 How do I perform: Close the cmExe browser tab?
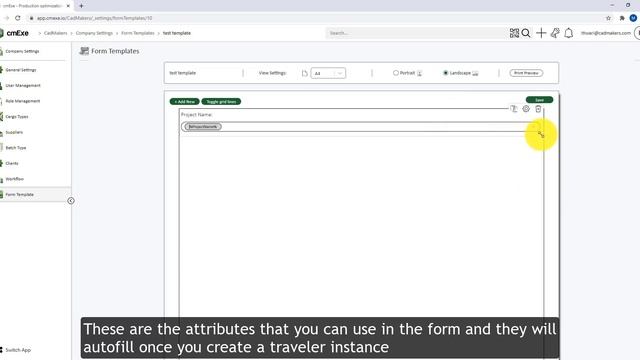(x=68, y=6)
